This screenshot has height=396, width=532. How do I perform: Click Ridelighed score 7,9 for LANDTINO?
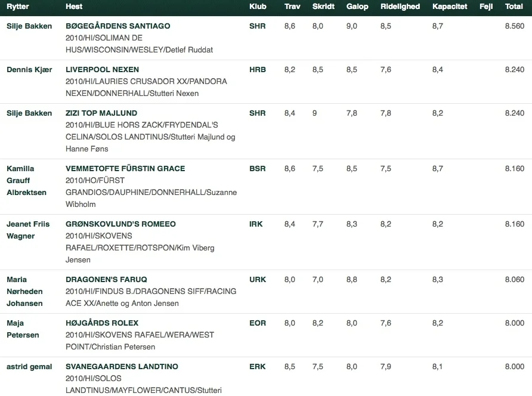pyautogui.click(x=386, y=366)
